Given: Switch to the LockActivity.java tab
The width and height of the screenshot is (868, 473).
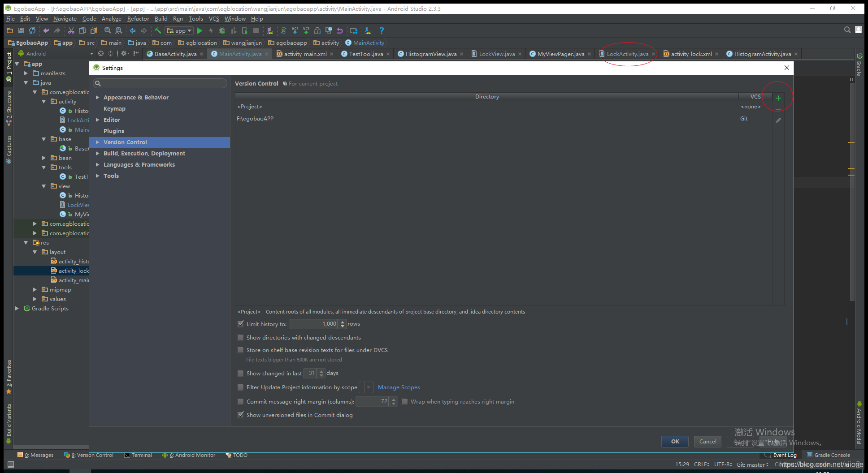Looking at the screenshot, I should click(x=627, y=54).
